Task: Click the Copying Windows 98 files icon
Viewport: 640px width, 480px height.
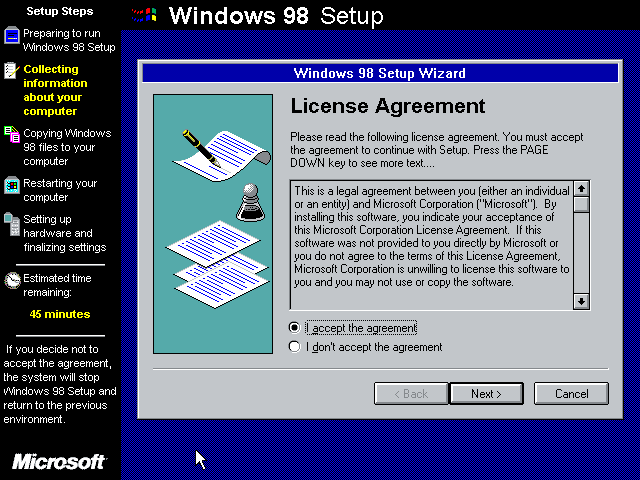Action: click(x=12, y=134)
